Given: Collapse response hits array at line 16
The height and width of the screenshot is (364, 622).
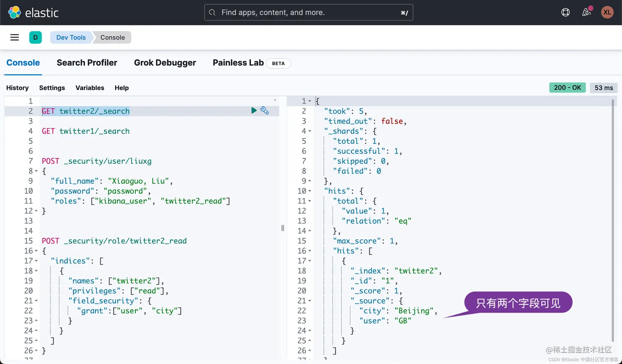Looking at the screenshot, I should coord(310,251).
